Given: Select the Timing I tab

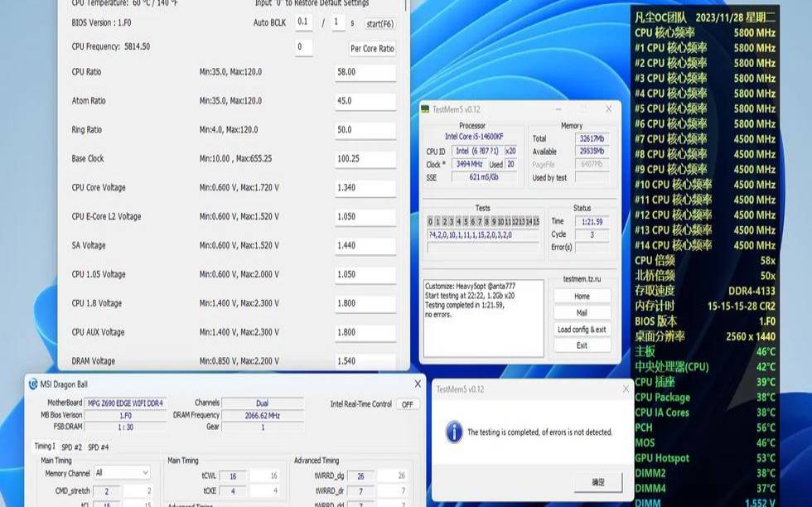Looking at the screenshot, I should pos(44,447).
